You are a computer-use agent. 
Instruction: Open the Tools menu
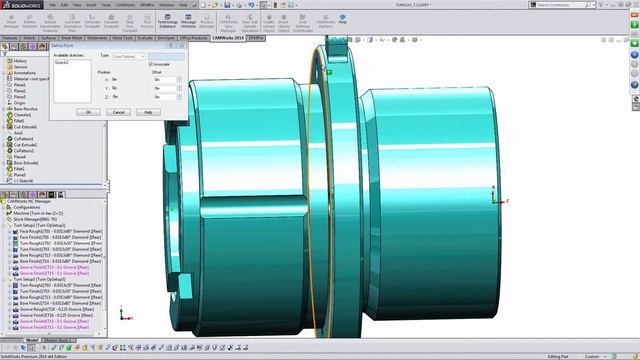point(106,5)
